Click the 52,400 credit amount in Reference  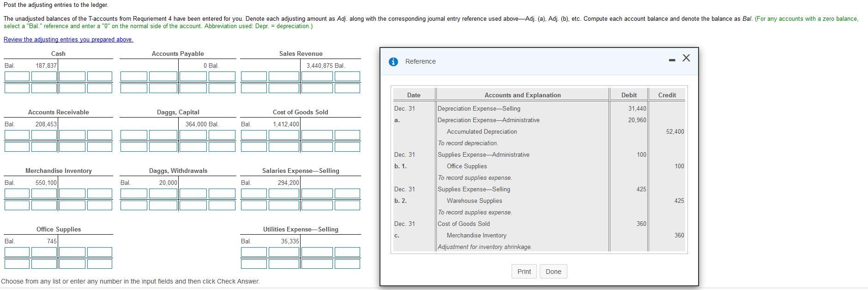[x=675, y=131]
